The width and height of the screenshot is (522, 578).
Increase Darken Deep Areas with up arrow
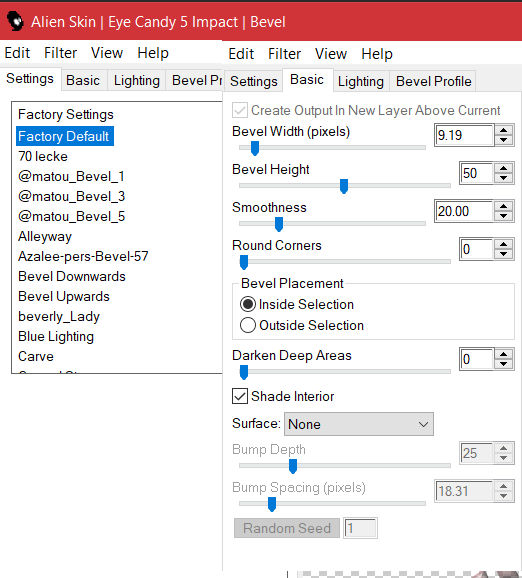tap(504, 354)
